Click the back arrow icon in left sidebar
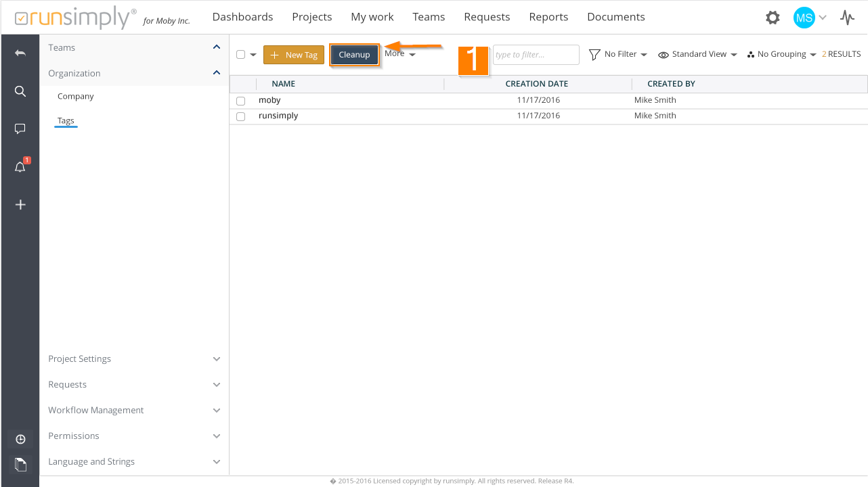 pyautogui.click(x=20, y=53)
